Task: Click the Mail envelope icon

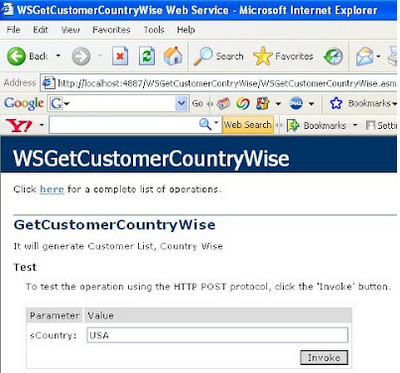Action: 364,56
